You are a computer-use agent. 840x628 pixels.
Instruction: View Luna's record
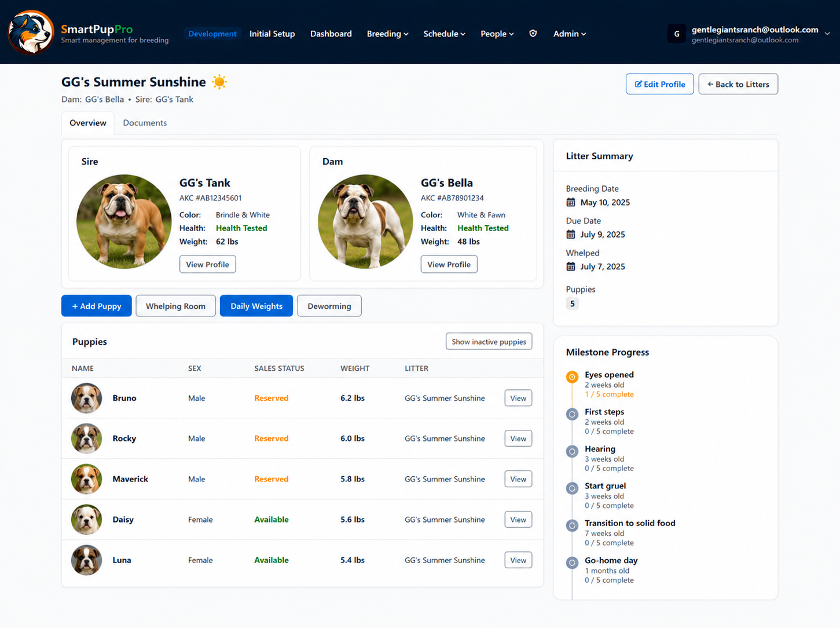(518, 560)
